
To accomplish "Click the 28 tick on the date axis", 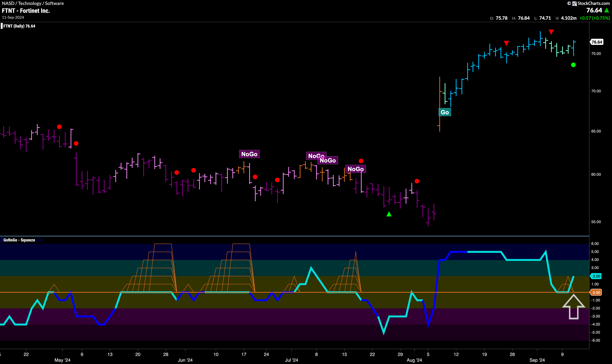I will [x=166, y=354].
